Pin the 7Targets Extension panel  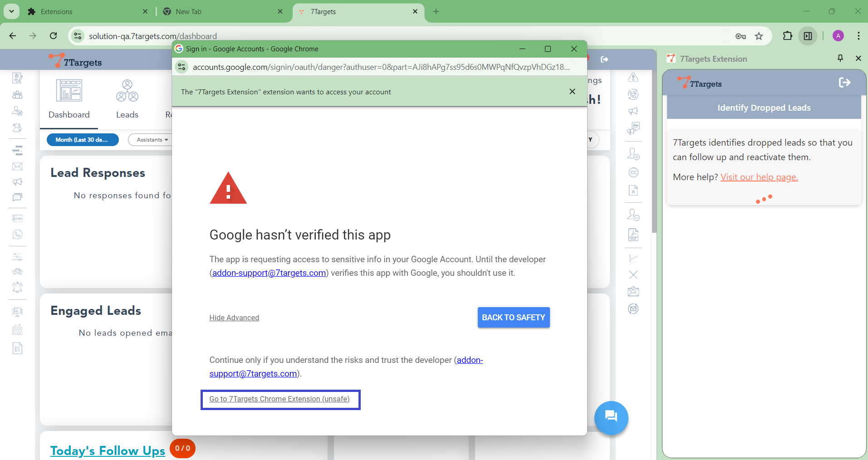(840, 58)
